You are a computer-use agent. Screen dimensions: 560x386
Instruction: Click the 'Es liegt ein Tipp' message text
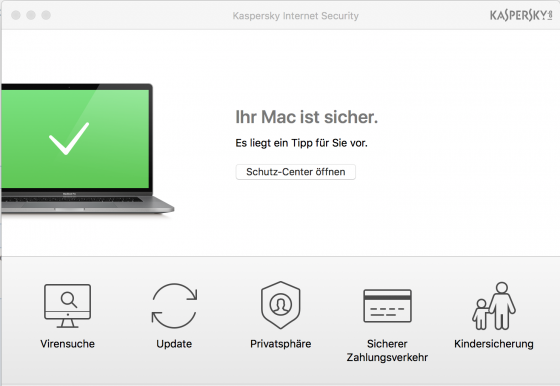coord(301,143)
